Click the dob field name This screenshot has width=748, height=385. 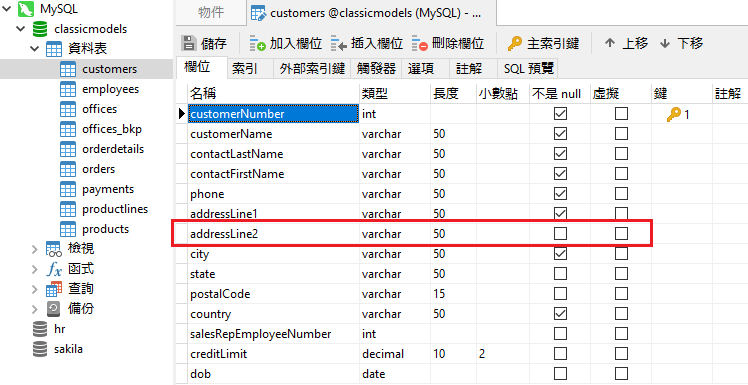pyautogui.click(x=200, y=374)
